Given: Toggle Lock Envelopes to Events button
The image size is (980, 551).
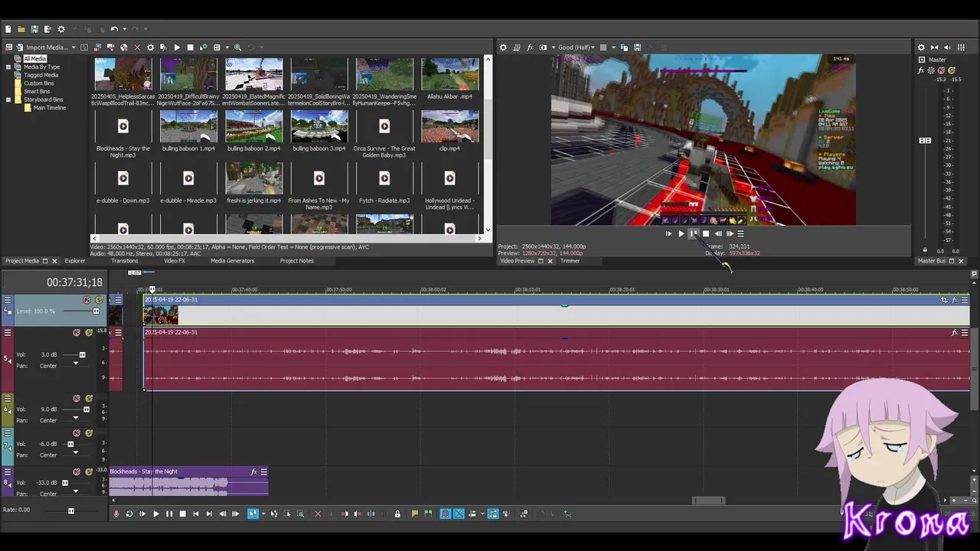Looking at the screenshot, I should click(493, 514).
